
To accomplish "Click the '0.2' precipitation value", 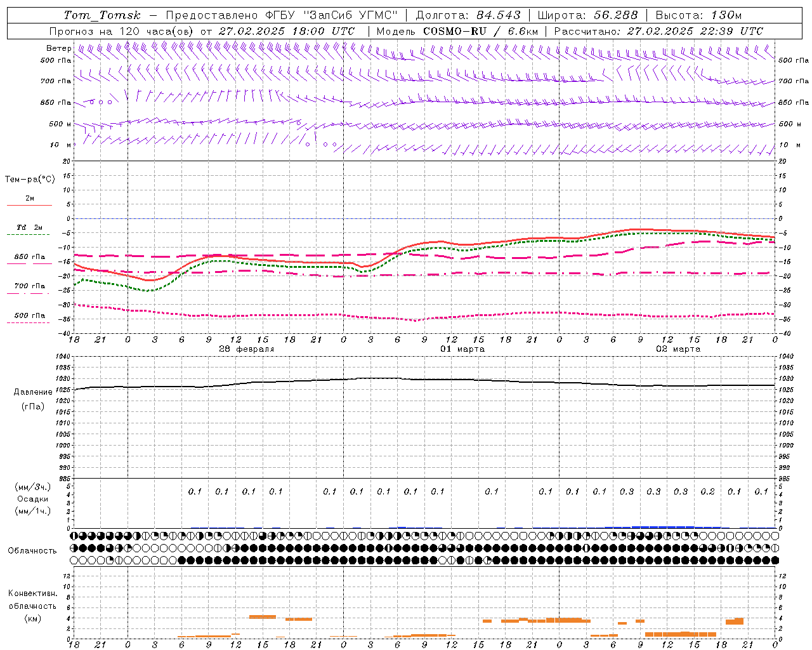I will click(x=707, y=491).
